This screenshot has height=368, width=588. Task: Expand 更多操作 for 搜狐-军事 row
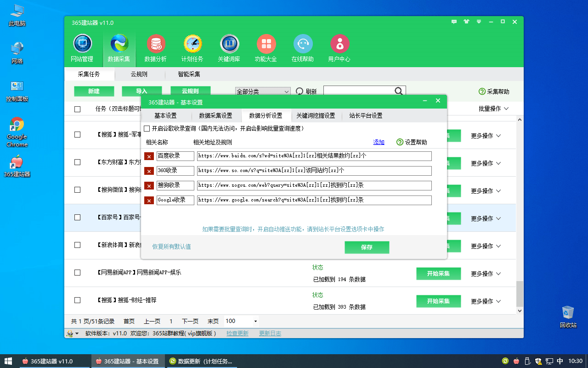[486, 136]
